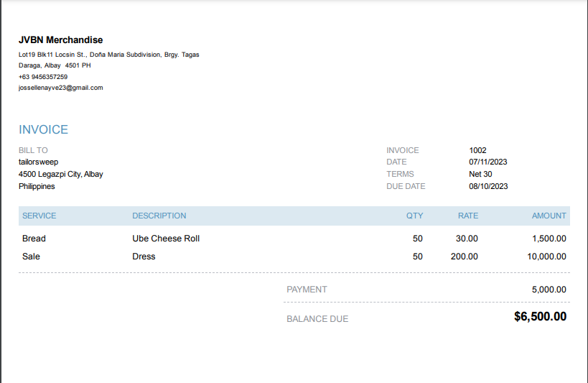Click the DESCRIPTION column header

tap(159, 216)
